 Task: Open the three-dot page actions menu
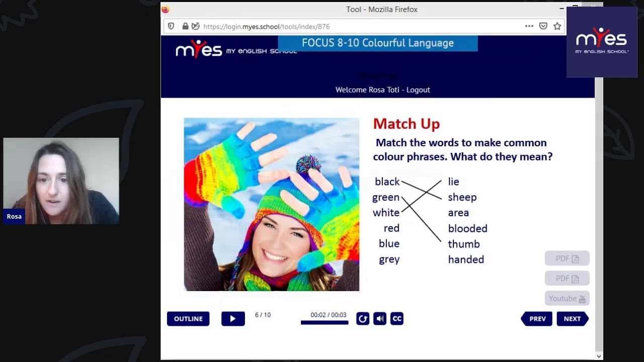point(529,26)
